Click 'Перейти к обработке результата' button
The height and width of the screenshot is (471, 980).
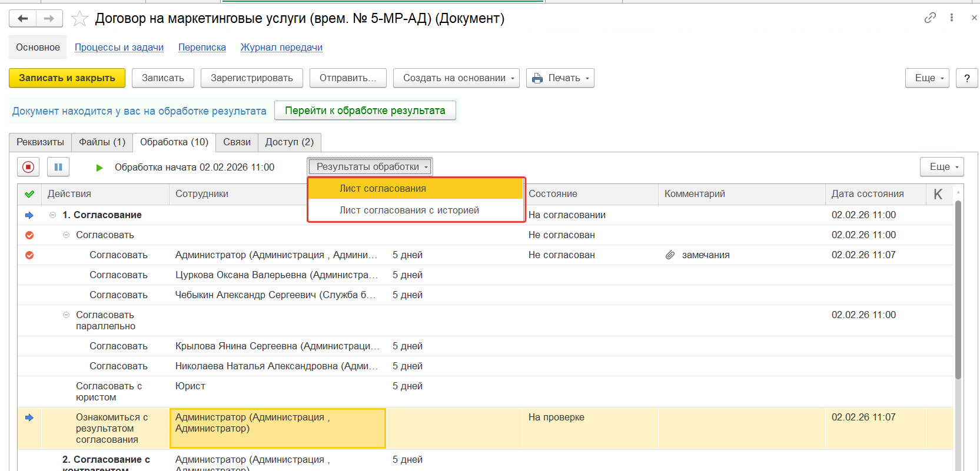pos(365,111)
